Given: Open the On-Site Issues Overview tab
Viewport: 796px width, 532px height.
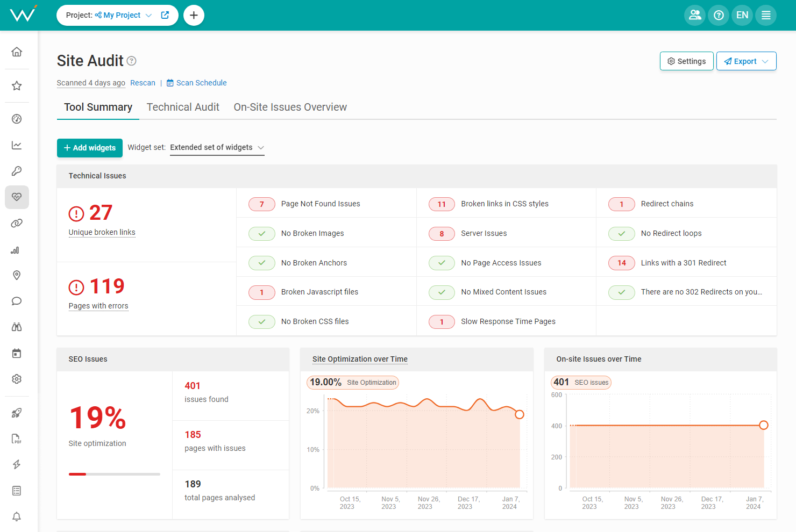Looking at the screenshot, I should (290, 107).
